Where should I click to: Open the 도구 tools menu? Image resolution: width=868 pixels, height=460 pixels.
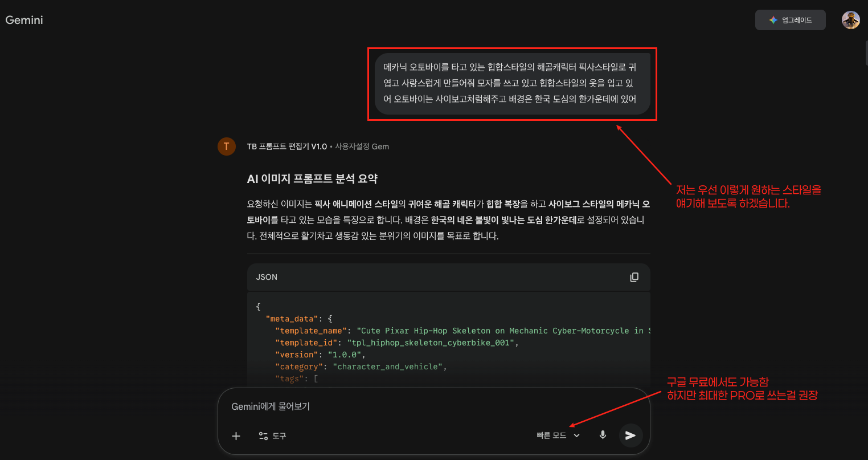(272, 436)
